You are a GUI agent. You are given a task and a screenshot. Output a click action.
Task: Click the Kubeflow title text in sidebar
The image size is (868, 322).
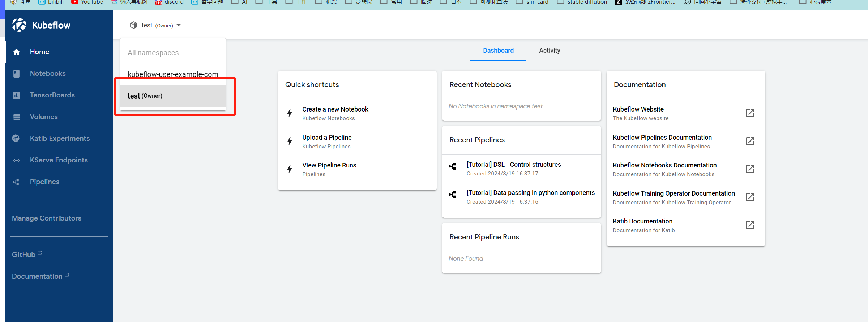pos(51,25)
